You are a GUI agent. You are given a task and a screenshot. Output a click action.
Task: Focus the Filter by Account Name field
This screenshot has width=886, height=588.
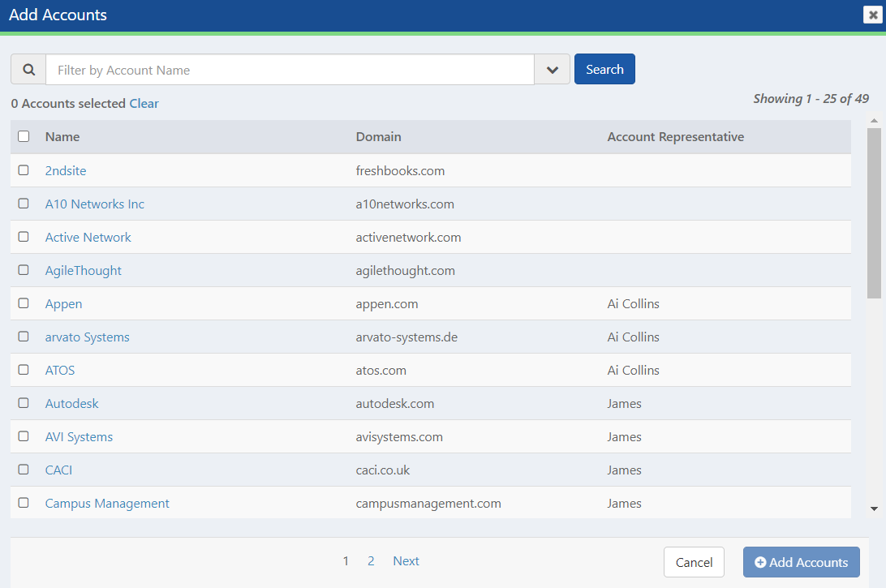[x=290, y=70]
